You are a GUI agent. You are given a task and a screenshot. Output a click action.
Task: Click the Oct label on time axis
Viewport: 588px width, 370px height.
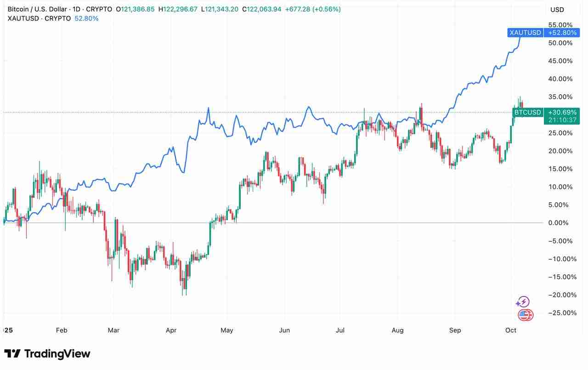511,330
